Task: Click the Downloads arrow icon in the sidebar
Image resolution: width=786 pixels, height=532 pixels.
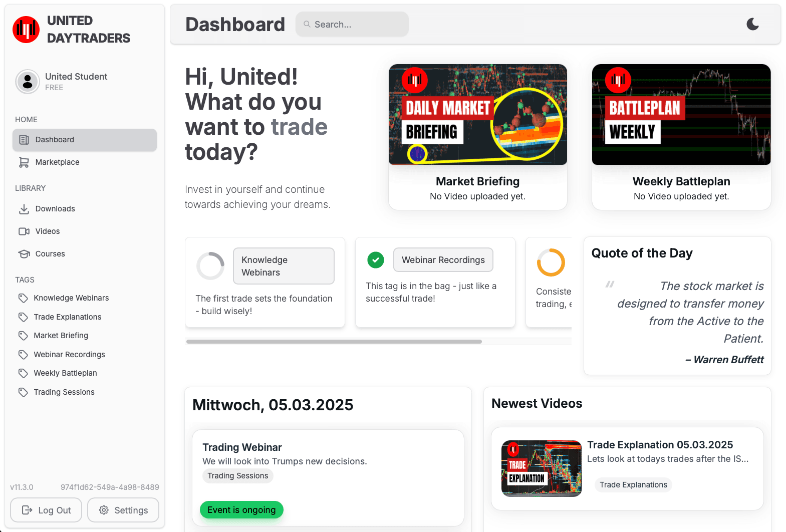Action: pyautogui.click(x=24, y=209)
